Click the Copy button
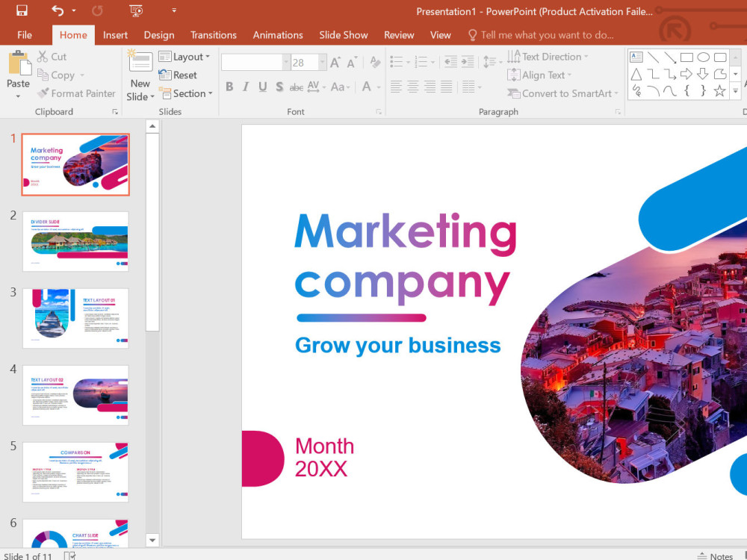The height and width of the screenshot is (560, 747). point(57,75)
